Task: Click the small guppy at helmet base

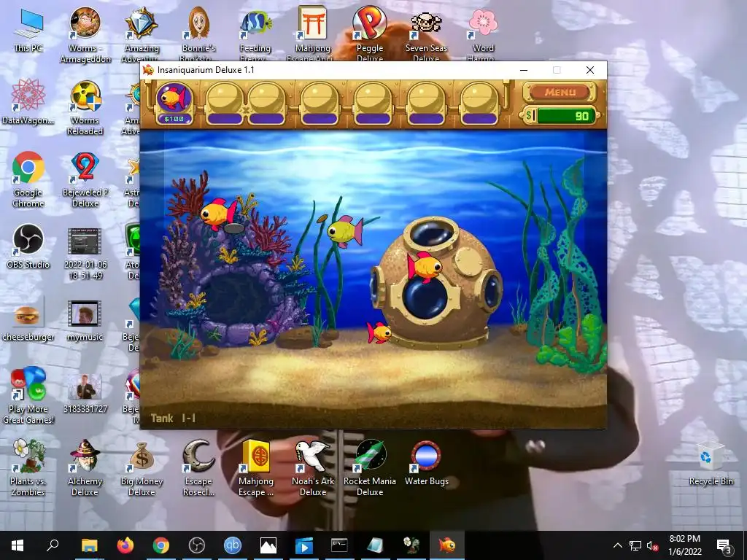Action: coord(379,332)
